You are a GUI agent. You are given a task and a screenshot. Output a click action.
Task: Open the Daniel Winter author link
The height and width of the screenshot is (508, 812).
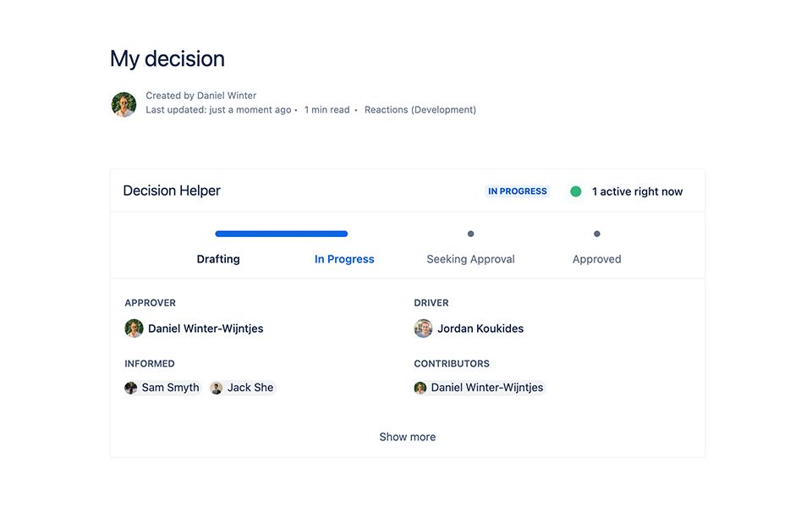click(x=227, y=96)
